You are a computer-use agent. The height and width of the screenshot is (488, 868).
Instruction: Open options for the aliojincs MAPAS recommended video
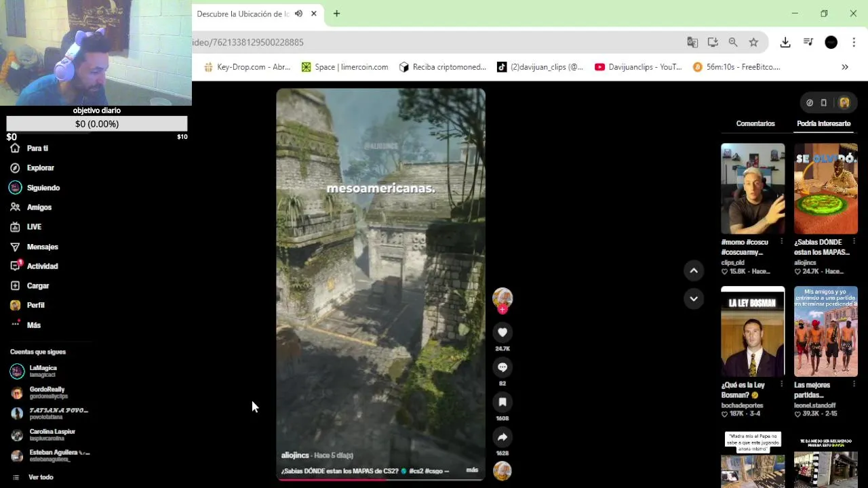[x=854, y=242]
